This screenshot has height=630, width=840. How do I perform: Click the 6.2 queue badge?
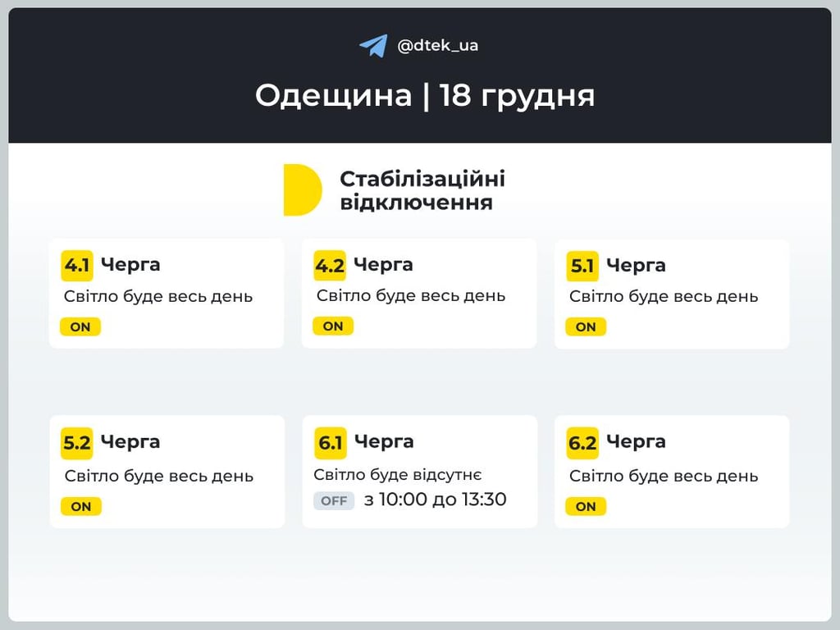584,442
